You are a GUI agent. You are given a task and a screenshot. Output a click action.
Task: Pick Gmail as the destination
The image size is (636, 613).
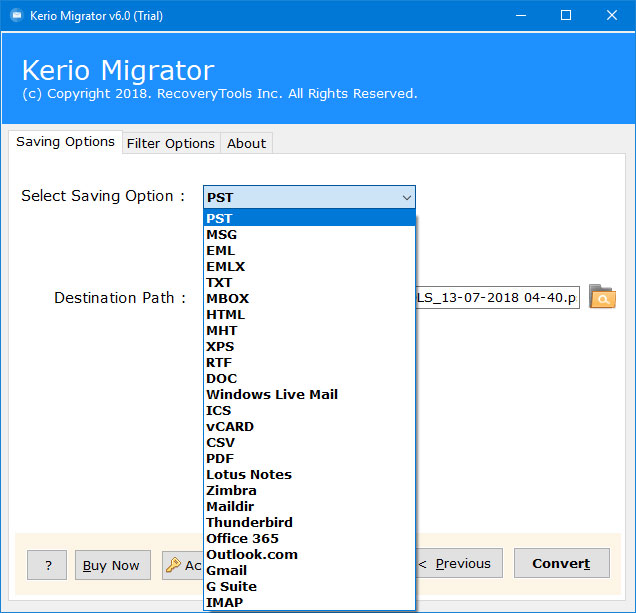[x=309, y=570]
